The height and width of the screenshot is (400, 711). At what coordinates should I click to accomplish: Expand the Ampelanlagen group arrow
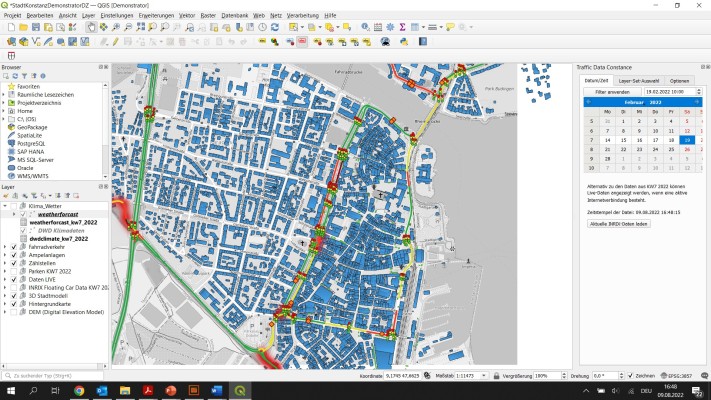[5, 255]
